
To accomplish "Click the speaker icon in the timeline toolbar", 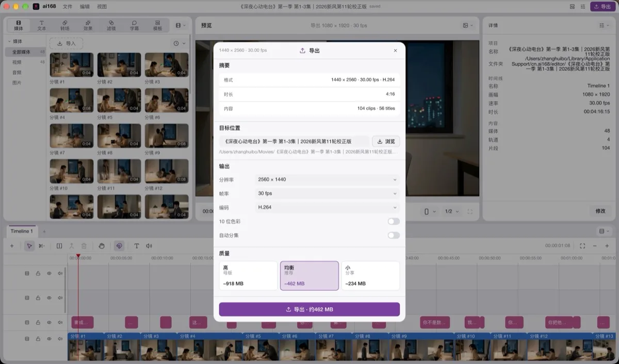I will 149,246.
